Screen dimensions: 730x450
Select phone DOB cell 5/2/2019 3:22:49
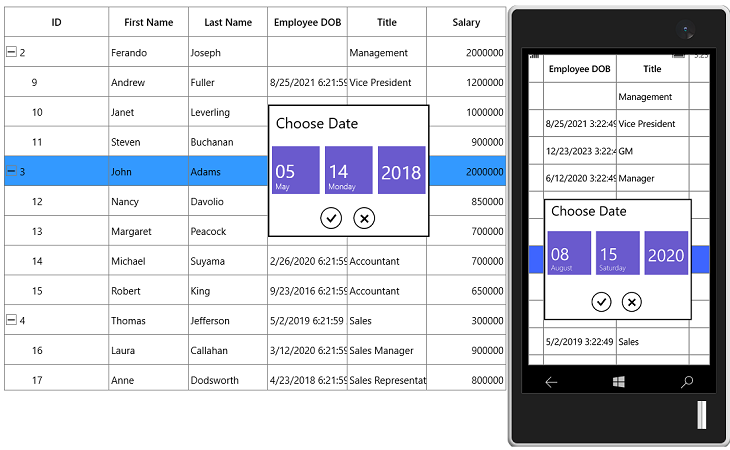580,341
